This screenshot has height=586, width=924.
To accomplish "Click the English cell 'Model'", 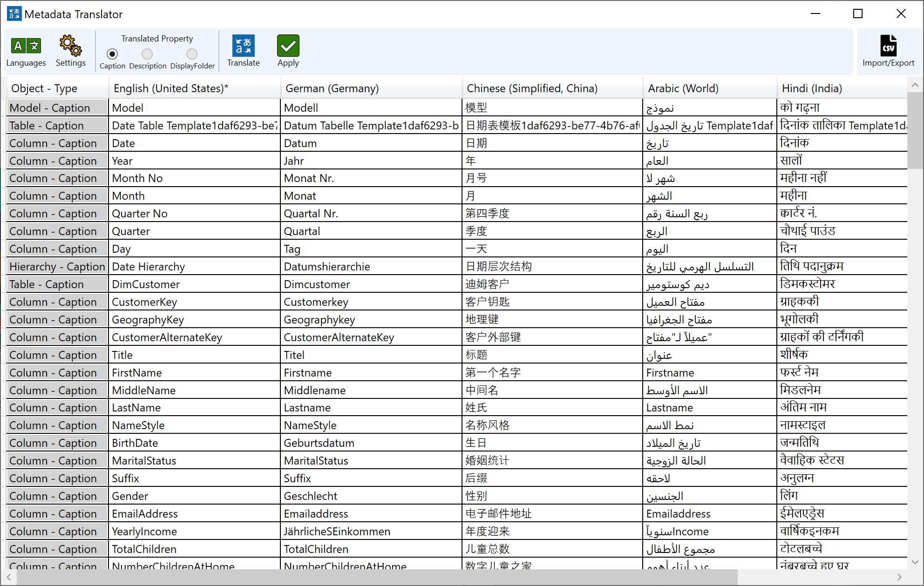I will 195,108.
